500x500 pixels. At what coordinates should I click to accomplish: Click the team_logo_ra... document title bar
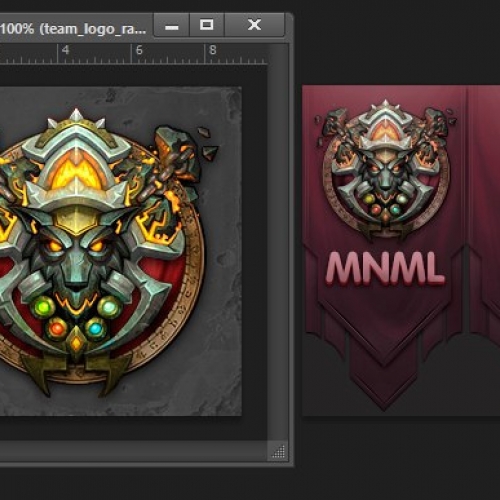73,29
